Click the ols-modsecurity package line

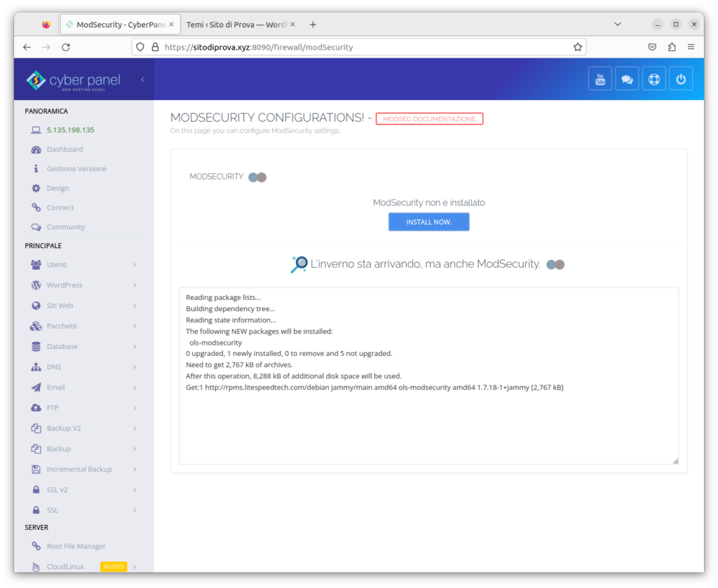[216, 343]
